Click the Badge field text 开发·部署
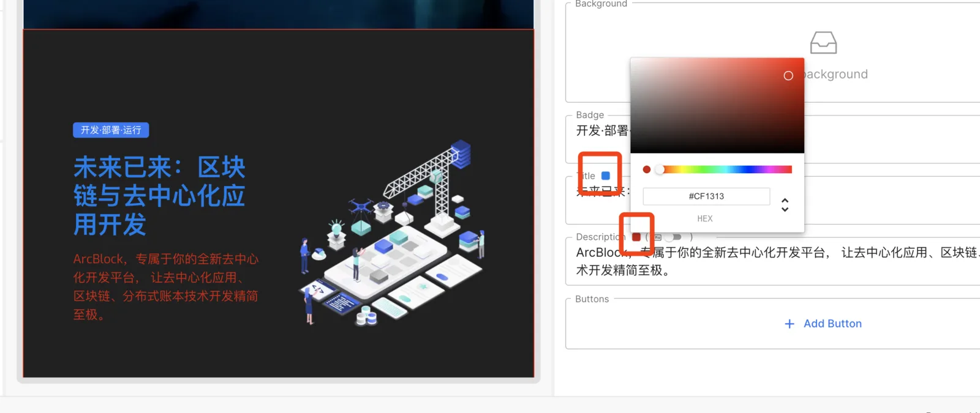 [602, 130]
